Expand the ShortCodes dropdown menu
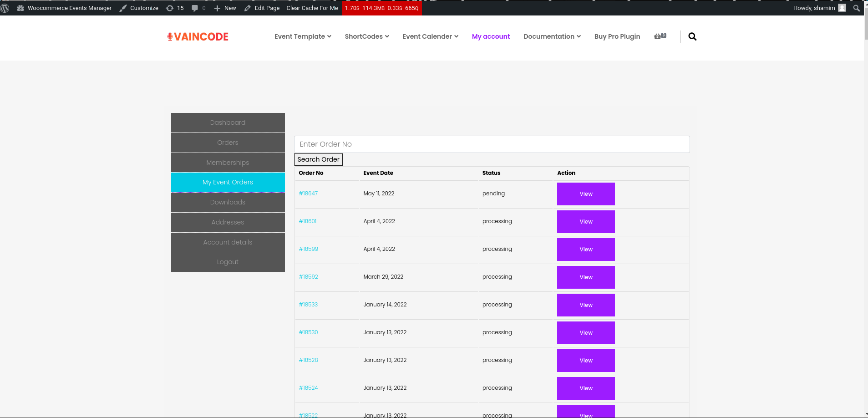The height and width of the screenshot is (418, 868). click(366, 36)
